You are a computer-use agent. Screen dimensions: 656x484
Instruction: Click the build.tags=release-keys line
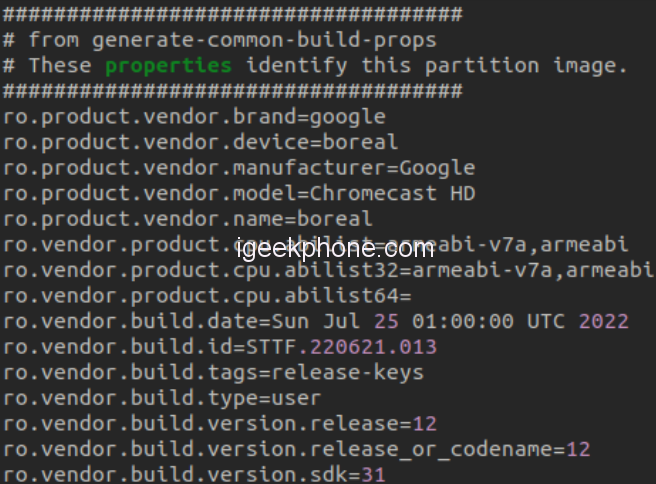point(213,372)
